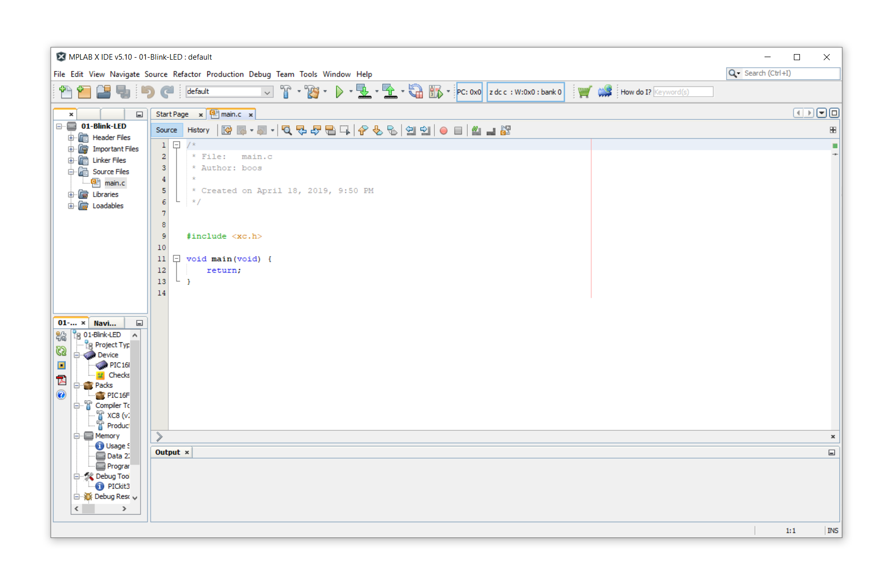The width and height of the screenshot is (895, 588).
Task: Open the default configuration dropdown
Action: pyautogui.click(x=266, y=92)
